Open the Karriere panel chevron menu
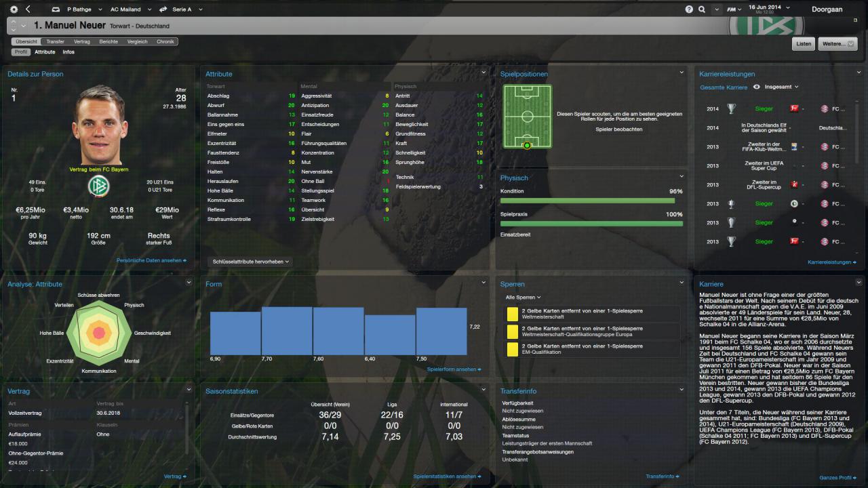The height and width of the screenshot is (488, 868). (859, 283)
